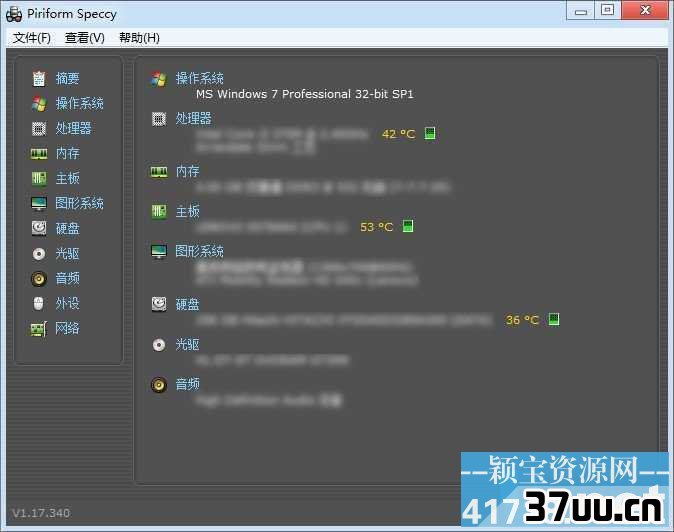The height and width of the screenshot is (532, 674).
Task: Click the green temperature icon next to 53 °C
Action: coord(408,226)
